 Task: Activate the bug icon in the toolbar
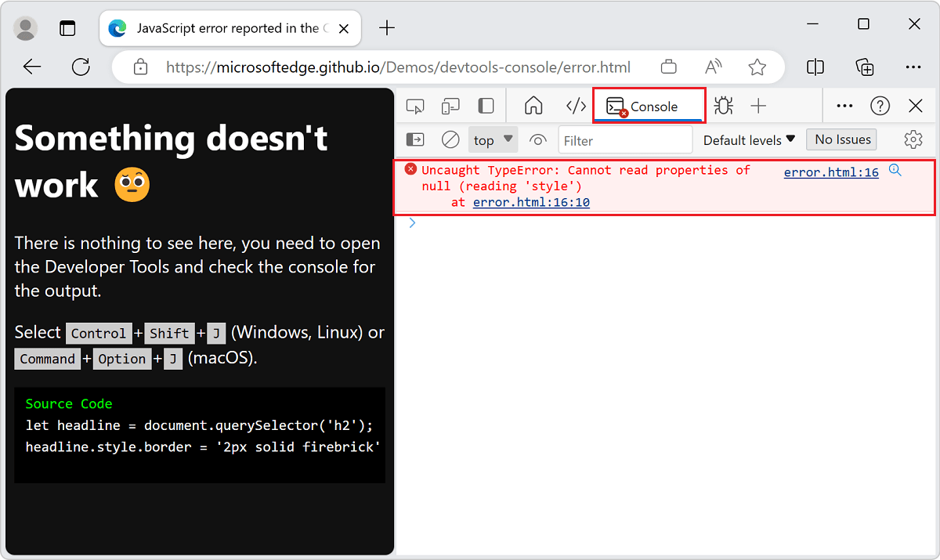(x=723, y=105)
